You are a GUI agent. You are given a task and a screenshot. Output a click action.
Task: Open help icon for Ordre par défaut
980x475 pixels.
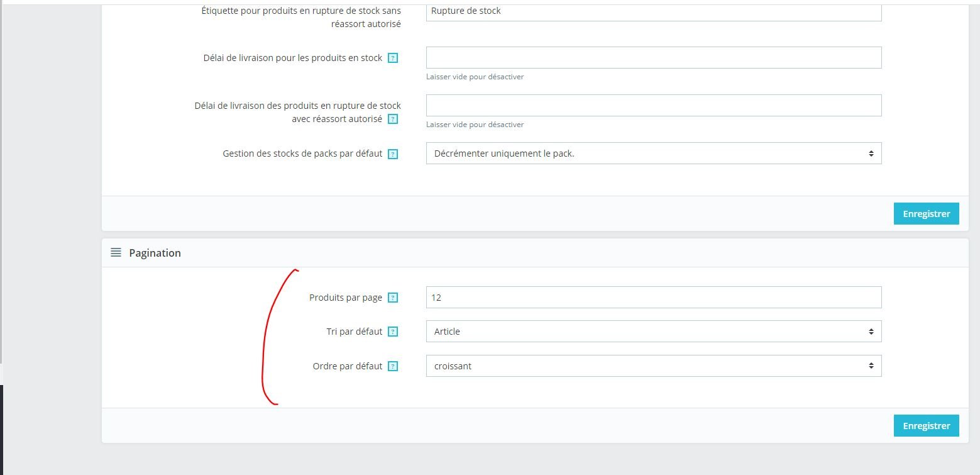pos(393,366)
